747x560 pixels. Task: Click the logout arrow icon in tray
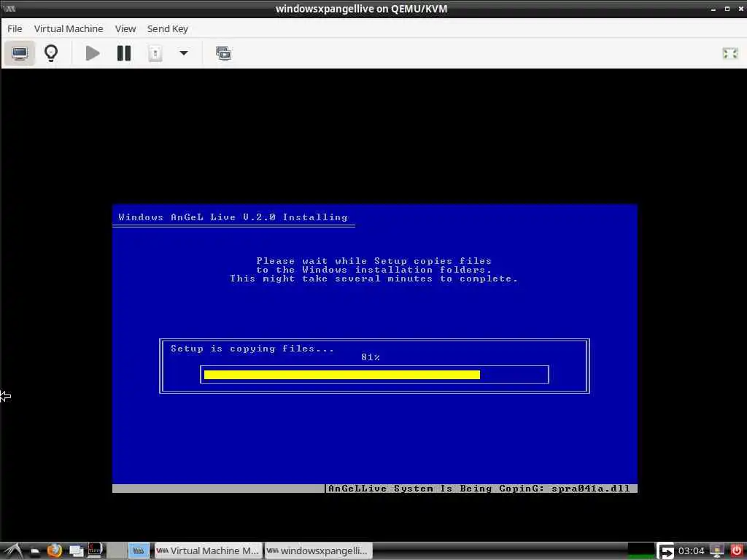(x=665, y=551)
